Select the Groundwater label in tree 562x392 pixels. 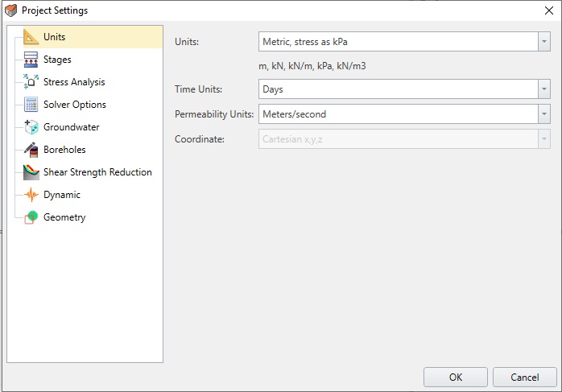[x=72, y=127]
